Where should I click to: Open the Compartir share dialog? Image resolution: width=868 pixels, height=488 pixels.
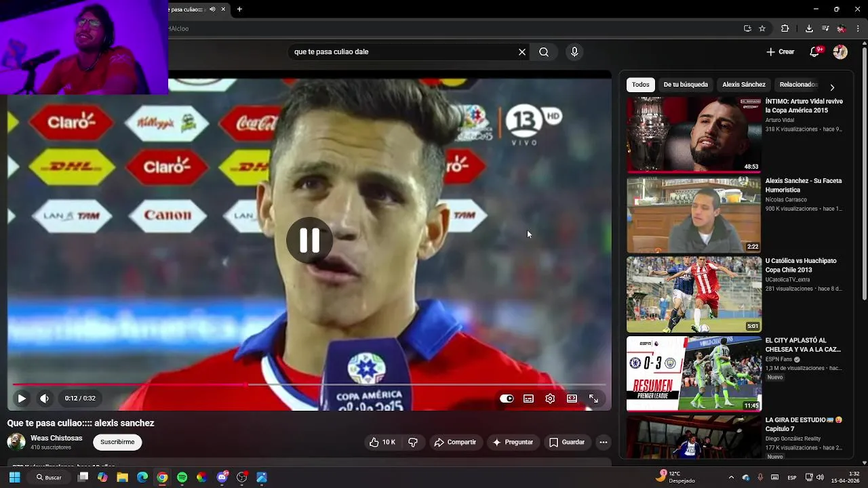pos(455,442)
